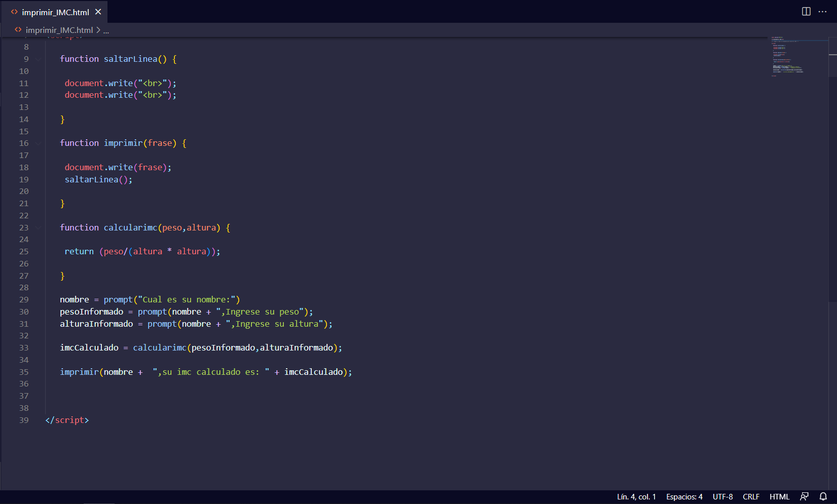This screenshot has height=504, width=837.
Task: Change the CRLF end-of-line sequence
Action: click(751, 496)
